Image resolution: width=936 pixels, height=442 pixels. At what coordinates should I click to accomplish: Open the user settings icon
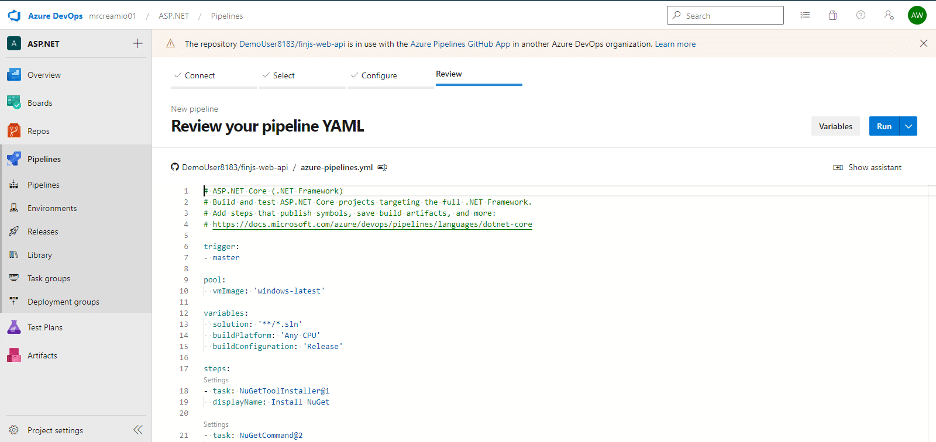888,16
